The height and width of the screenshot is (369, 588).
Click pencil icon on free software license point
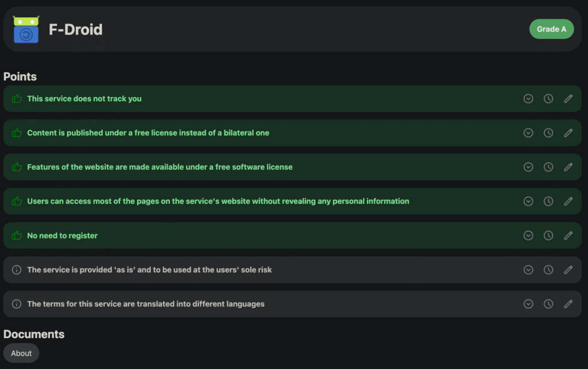[x=568, y=167]
